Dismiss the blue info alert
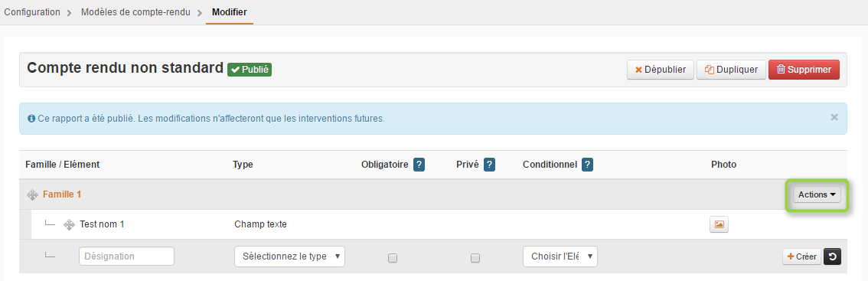 834,117
